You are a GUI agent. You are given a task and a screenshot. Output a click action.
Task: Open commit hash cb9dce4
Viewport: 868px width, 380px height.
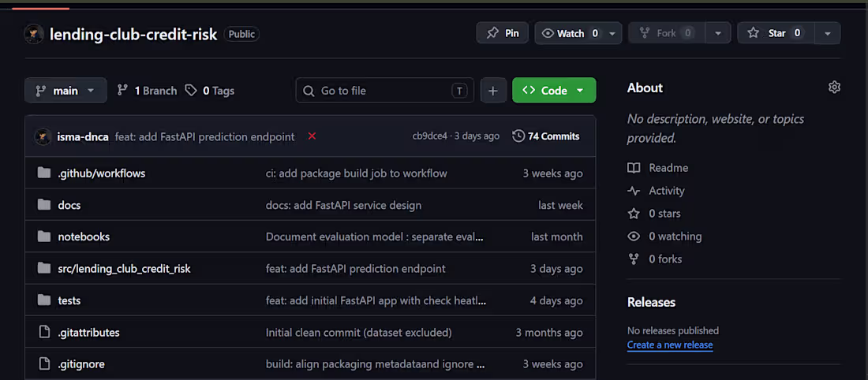[x=429, y=136]
